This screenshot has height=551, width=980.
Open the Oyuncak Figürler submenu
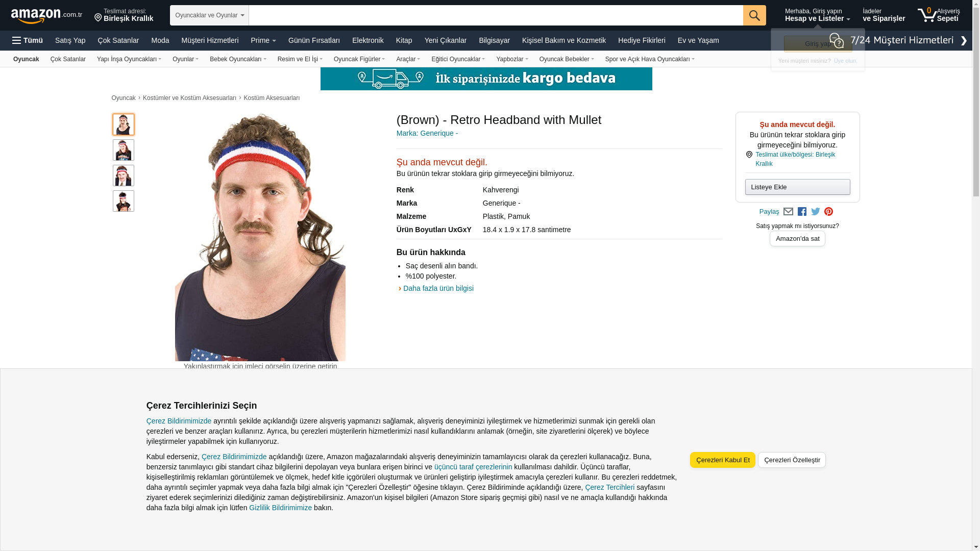[x=359, y=59]
